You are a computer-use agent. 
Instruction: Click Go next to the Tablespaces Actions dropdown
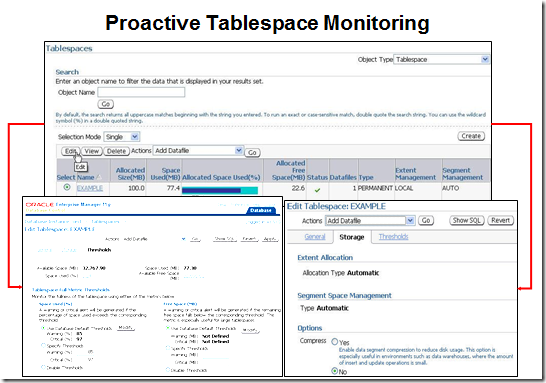pyautogui.click(x=252, y=153)
